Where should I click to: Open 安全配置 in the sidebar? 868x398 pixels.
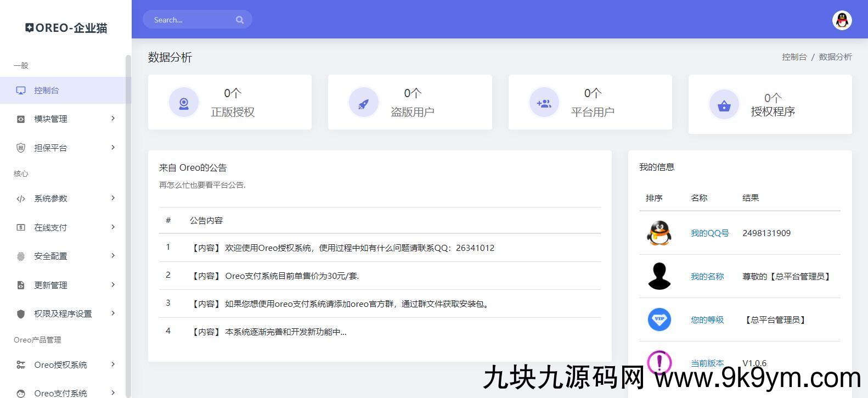(x=50, y=256)
